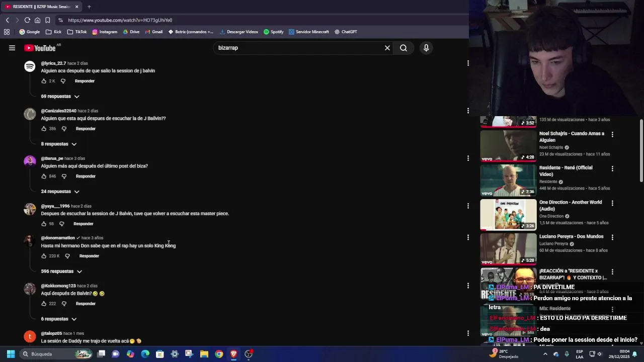Open the Instagram bookmark
The height and width of the screenshot is (362, 644).
pyautogui.click(x=105, y=32)
